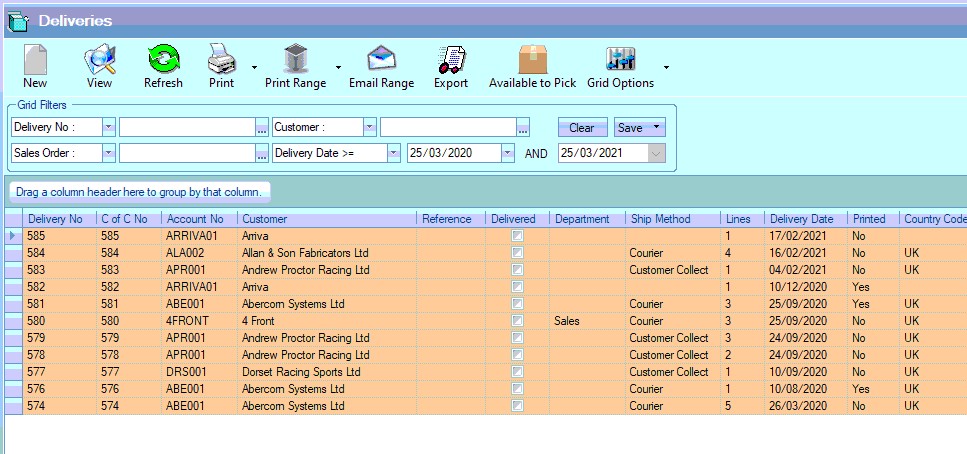This screenshot has height=454, width=967.
Task: Click the Email Range envelope icon
Action: pos(381,62)
